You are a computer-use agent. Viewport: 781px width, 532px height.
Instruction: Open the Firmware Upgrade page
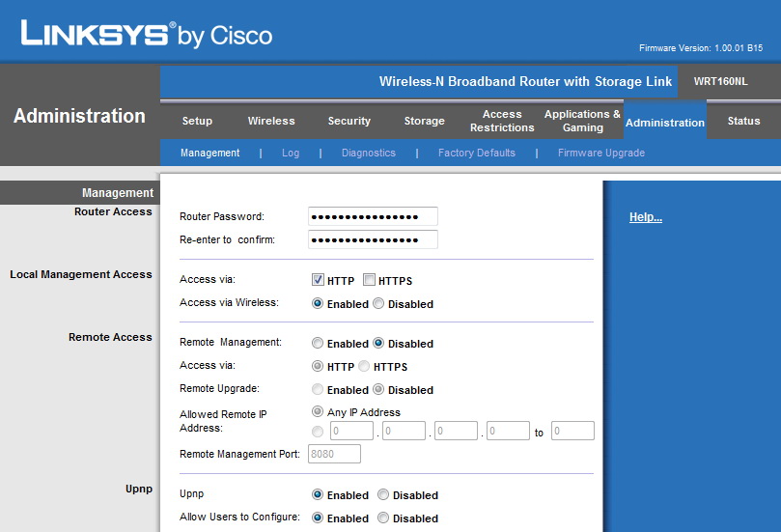tap(601, 153)
